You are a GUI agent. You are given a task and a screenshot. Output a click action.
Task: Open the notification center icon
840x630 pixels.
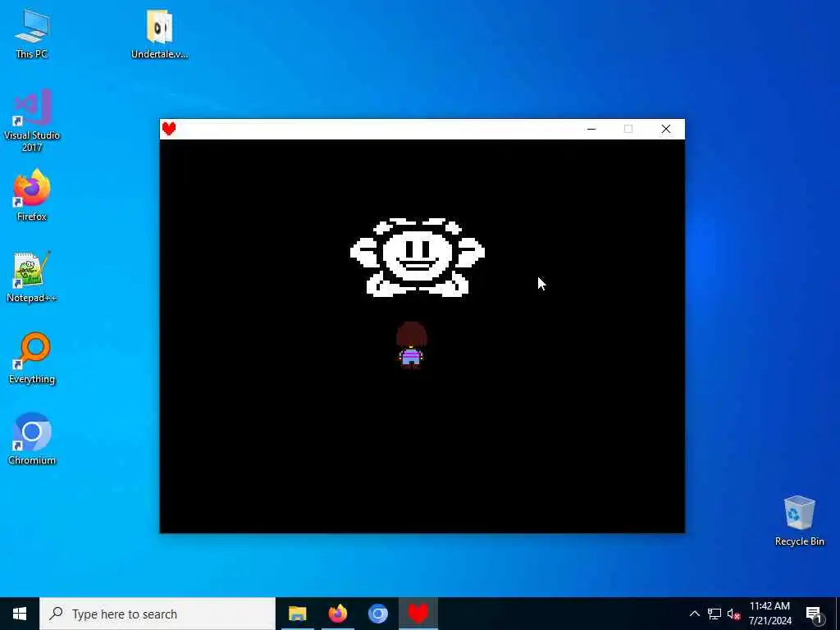point(814,614)
